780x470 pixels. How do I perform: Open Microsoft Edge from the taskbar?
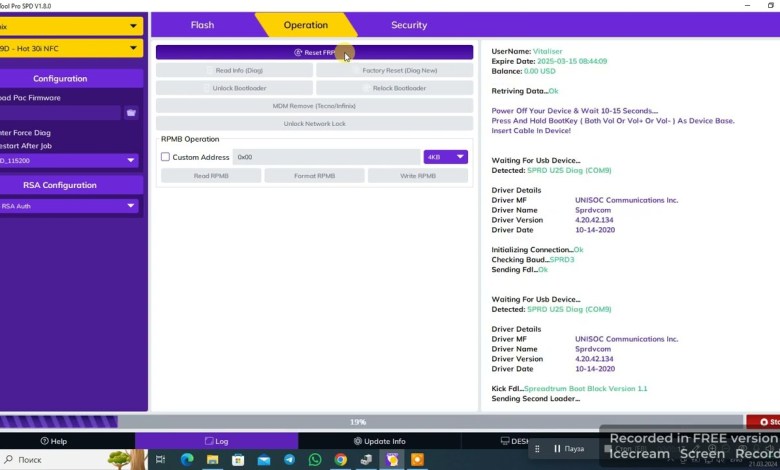pos(186,460)
